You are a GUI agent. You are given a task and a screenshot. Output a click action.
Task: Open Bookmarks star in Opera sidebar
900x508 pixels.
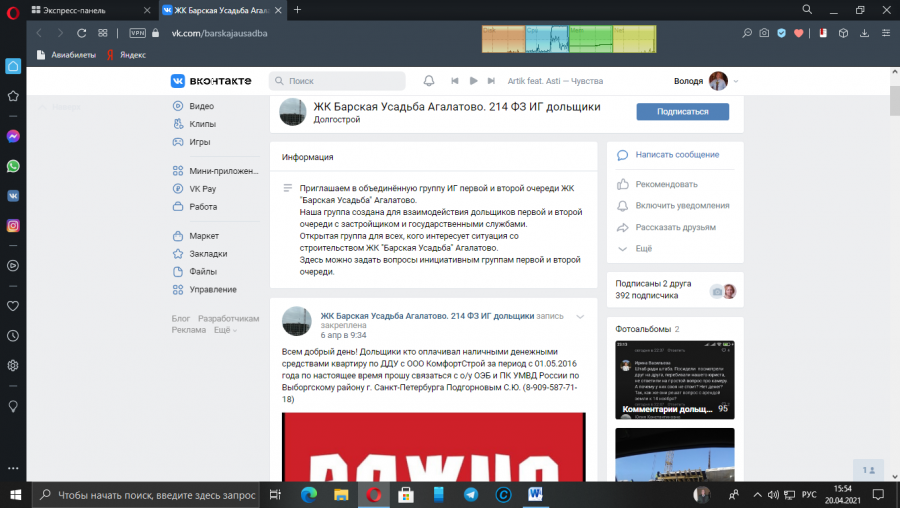tap(13, 96)
